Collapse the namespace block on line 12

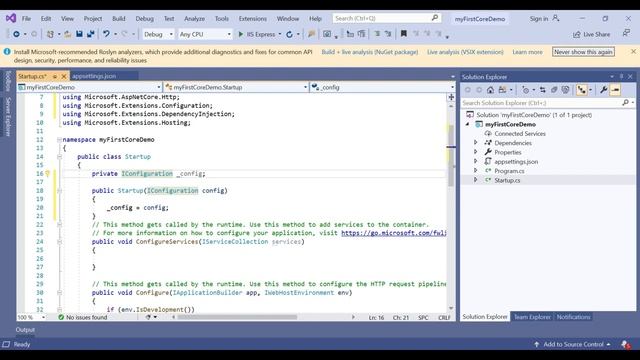60,140
